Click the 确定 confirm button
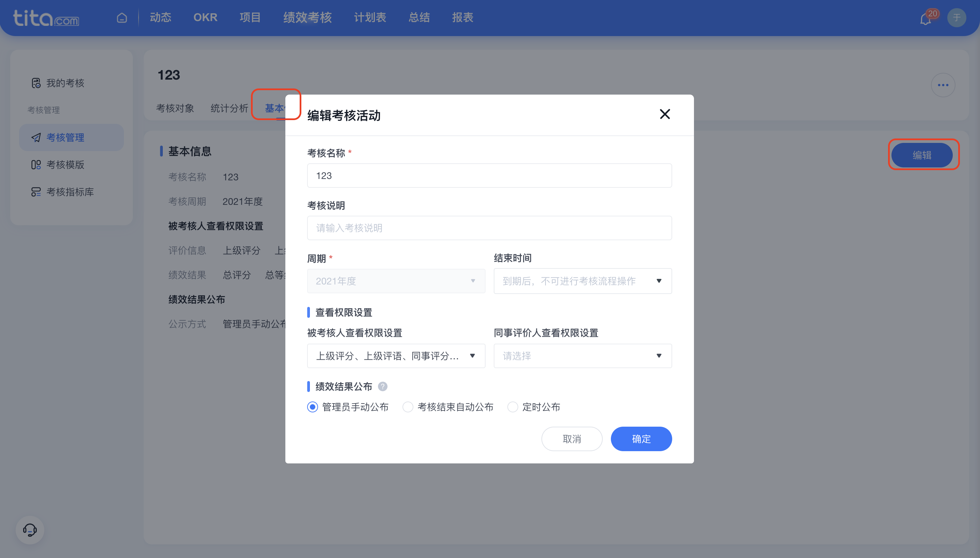 click(x=641, y=439)
